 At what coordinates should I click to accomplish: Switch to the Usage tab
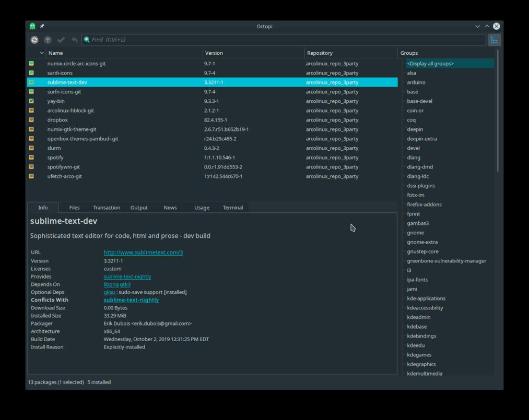(202, 208)
